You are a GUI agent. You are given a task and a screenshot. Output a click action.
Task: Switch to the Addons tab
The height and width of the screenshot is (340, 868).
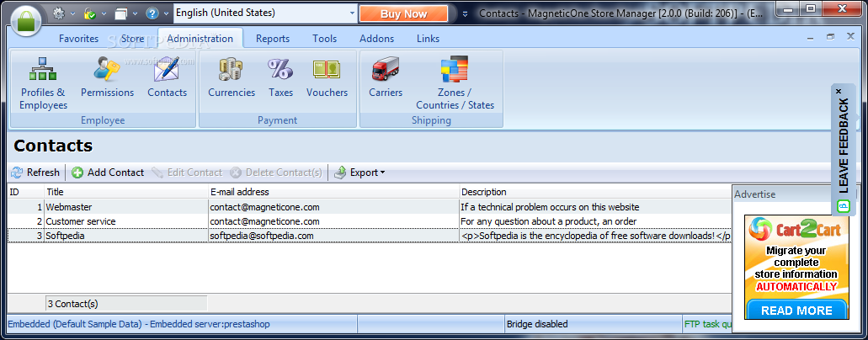[x=376, y=39]
